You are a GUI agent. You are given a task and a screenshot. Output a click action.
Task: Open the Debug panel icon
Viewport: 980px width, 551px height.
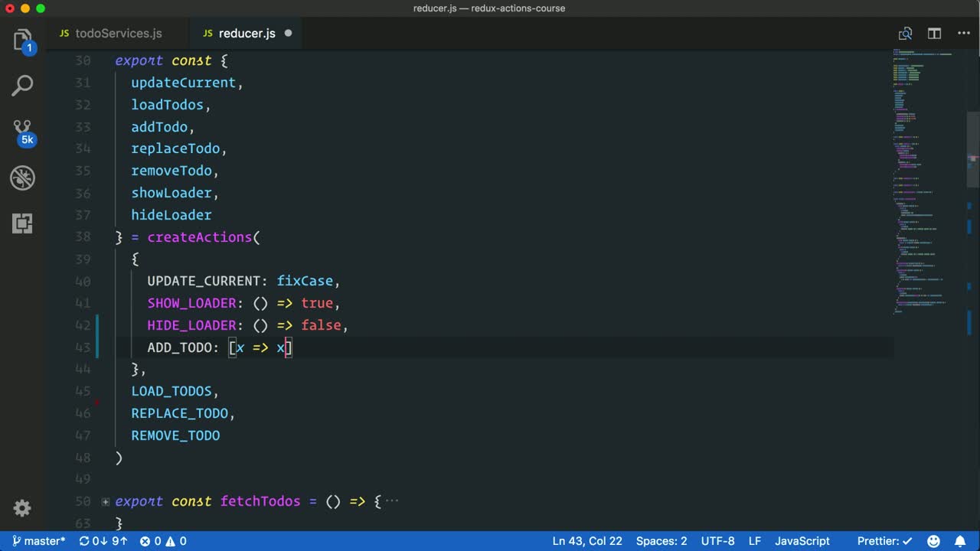point(22,178)
